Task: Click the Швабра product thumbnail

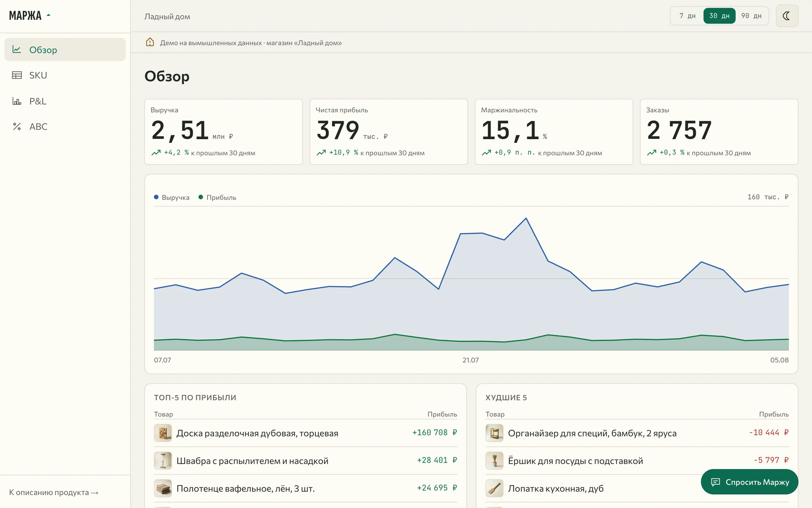Action: (x=163, y=461)
